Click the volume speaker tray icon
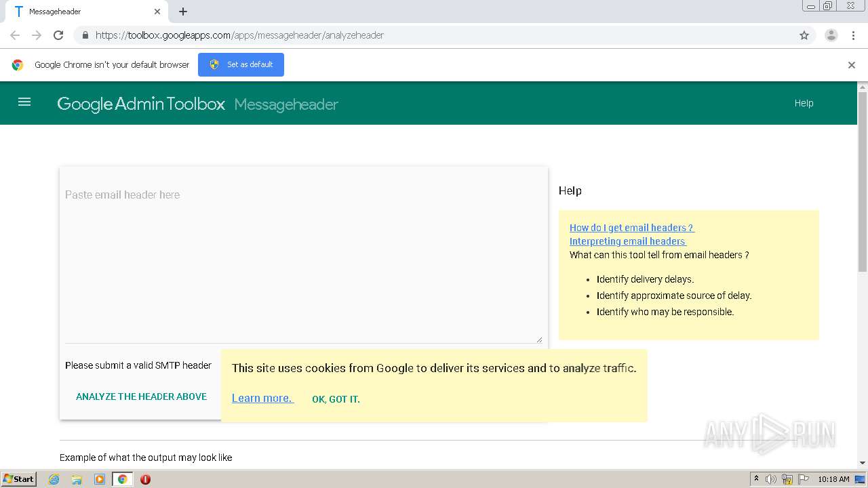 pos(771,479)
